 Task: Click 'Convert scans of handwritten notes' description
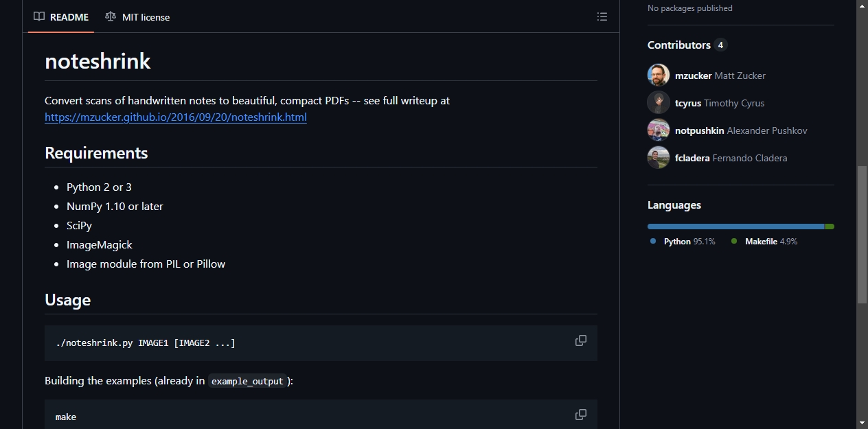[247, 100]
